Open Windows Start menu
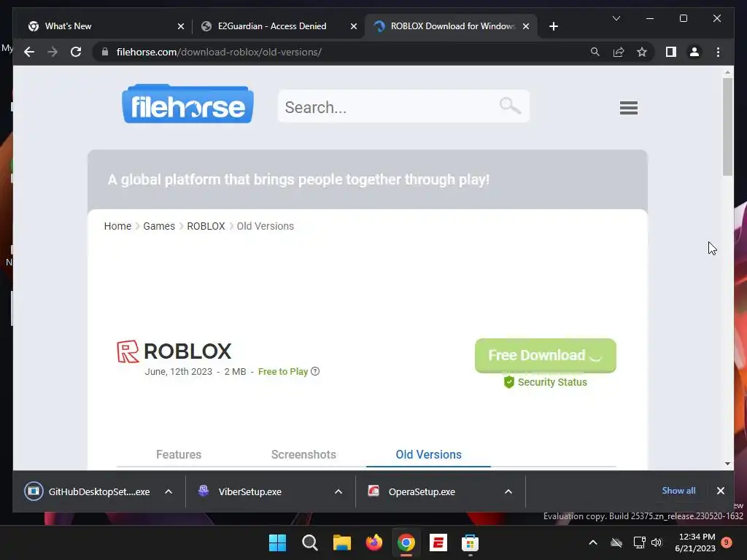Viewport: 747px width, 560px height. click(278, 542)
